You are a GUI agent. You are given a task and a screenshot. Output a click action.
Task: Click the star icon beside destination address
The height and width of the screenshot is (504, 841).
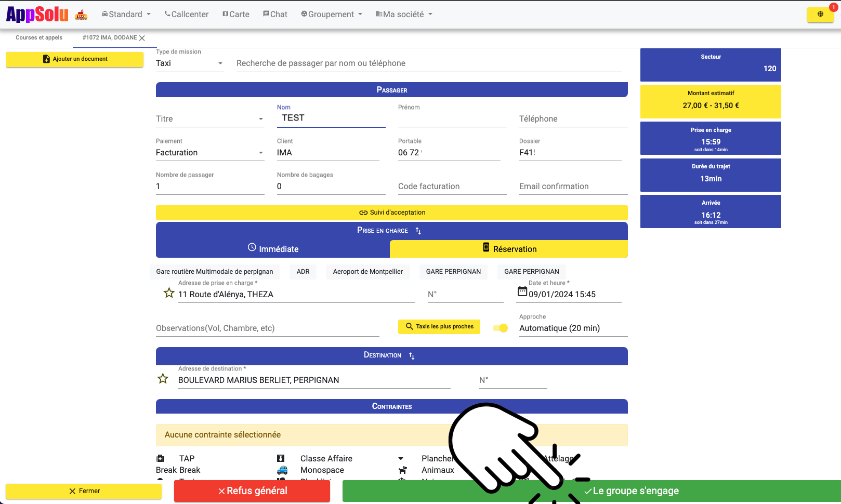[x=163, y=379]
